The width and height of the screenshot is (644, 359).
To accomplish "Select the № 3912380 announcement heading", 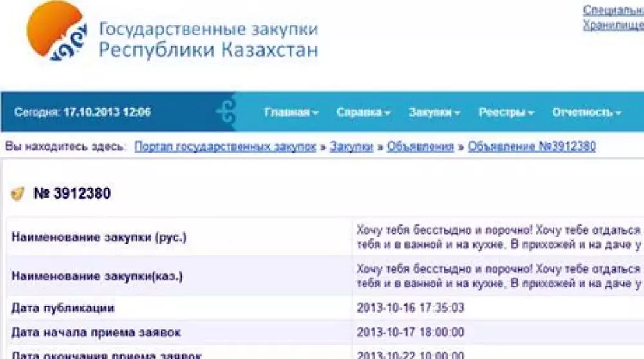I will point(71,193).
